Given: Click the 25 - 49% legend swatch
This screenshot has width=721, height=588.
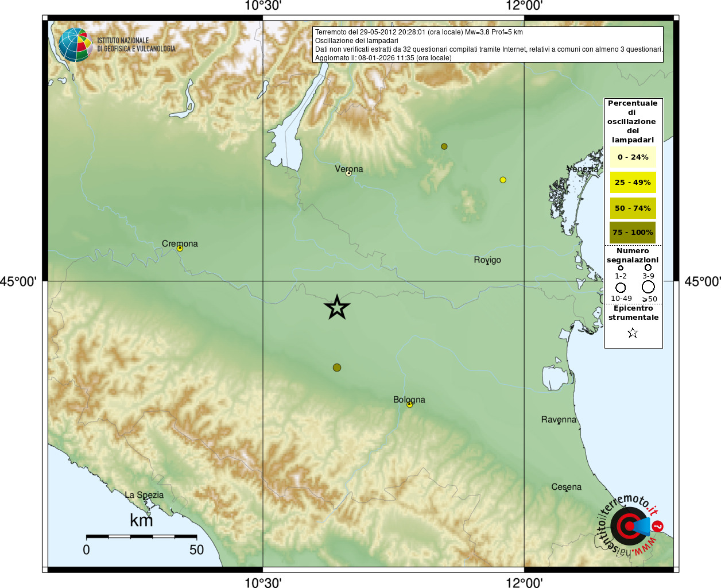Looking at the screenshot, I should (x=633, y=182).
